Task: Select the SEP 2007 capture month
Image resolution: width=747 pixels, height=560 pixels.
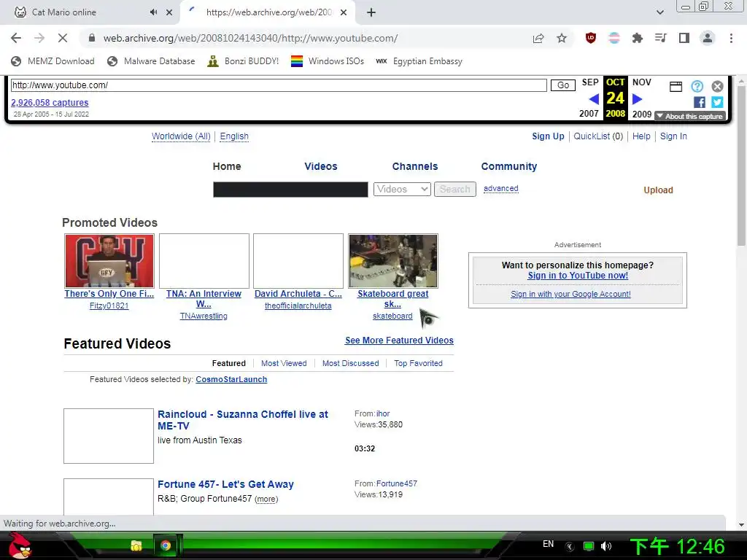Action: 589,98
